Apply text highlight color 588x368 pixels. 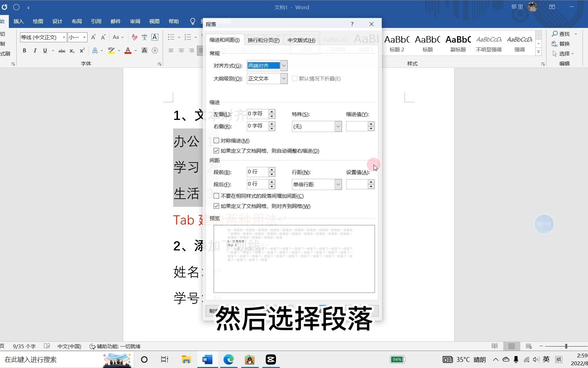[111, 50]
